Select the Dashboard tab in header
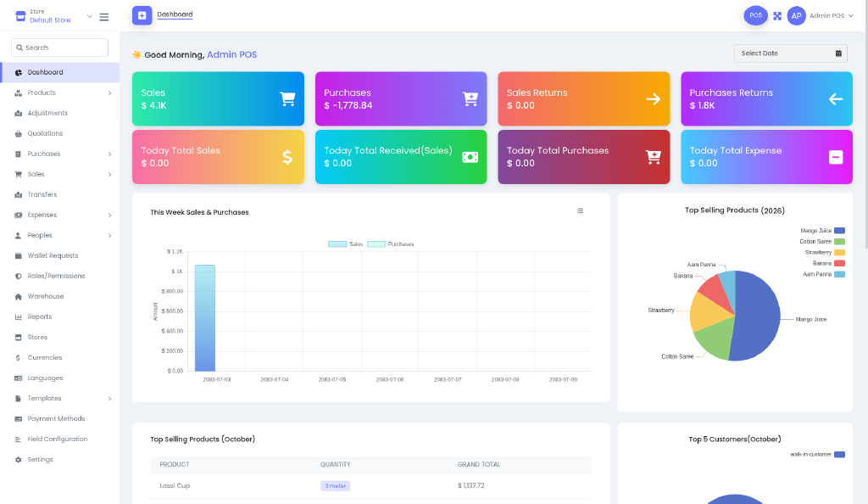868x504 pixels. click(x=175, y=15)
